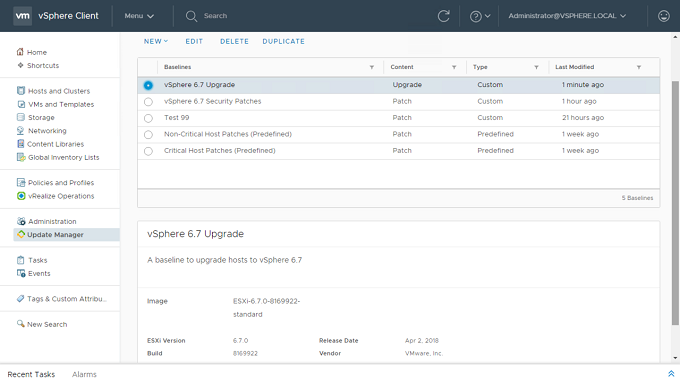
Task: Click the '5 Baselines' footer count
Action: pyautogui.click(x=637, y=198)
